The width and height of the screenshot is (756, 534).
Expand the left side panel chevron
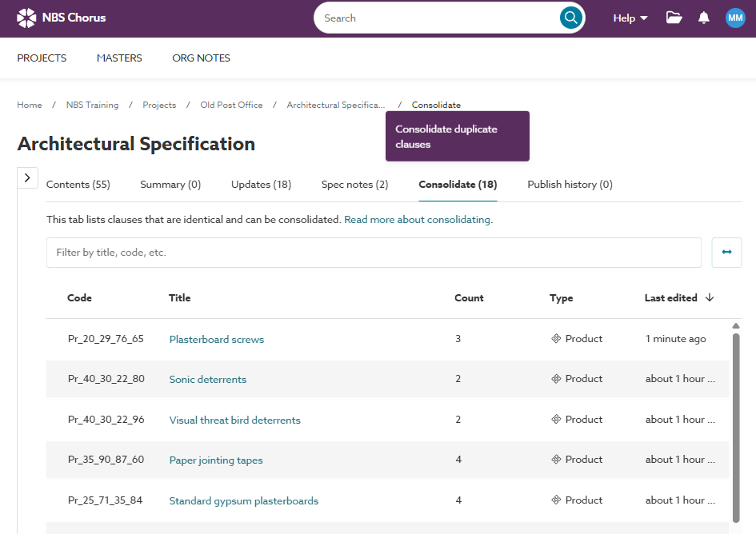26,177
